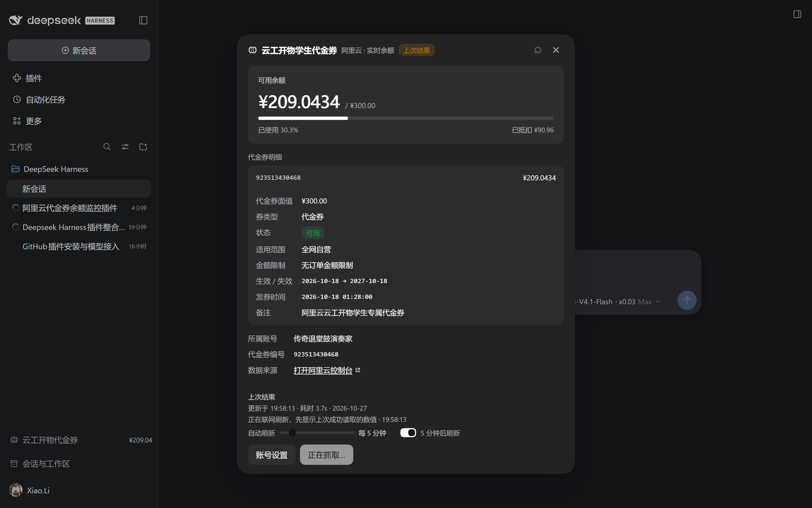Start a new conversation with 新会话 button
812x508 pixels.
(x=79, y=51)
